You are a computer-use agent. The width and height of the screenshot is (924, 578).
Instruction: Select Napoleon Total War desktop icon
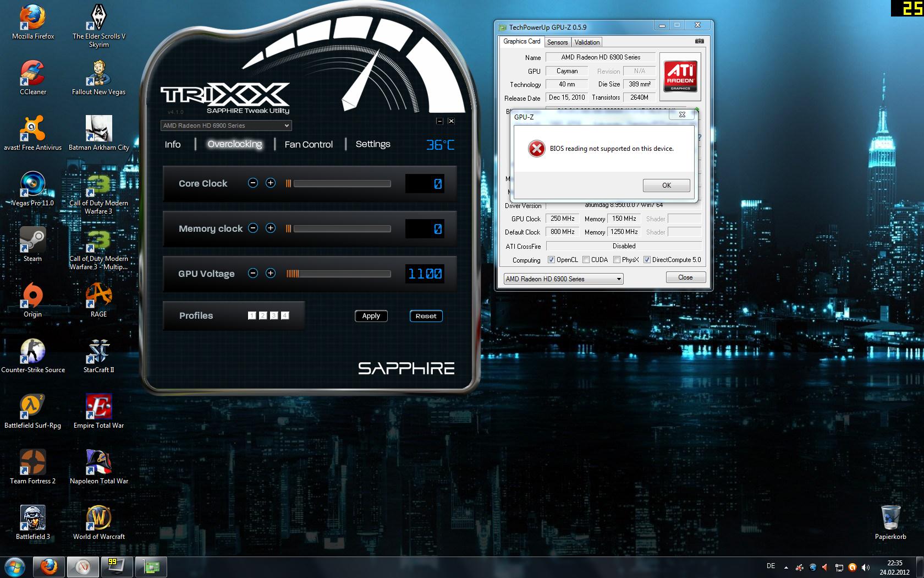pyautogui.click(x=99, y=467)
